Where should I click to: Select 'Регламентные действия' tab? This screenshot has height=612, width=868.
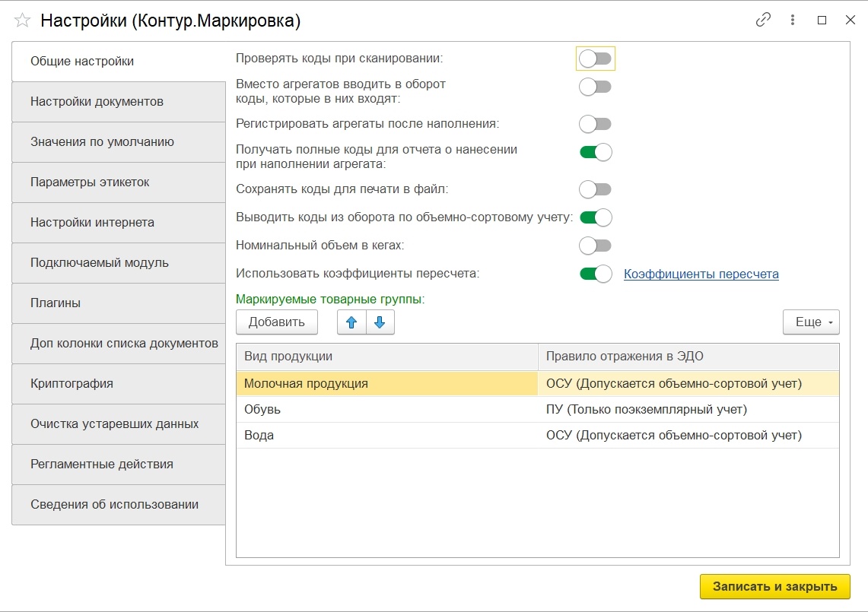[x=119, y=465]
